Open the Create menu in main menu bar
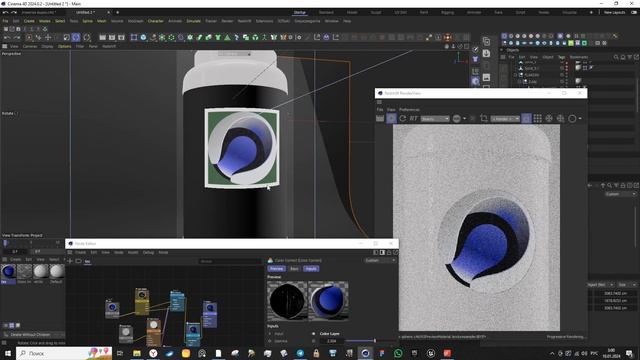 tap(29, 21)
